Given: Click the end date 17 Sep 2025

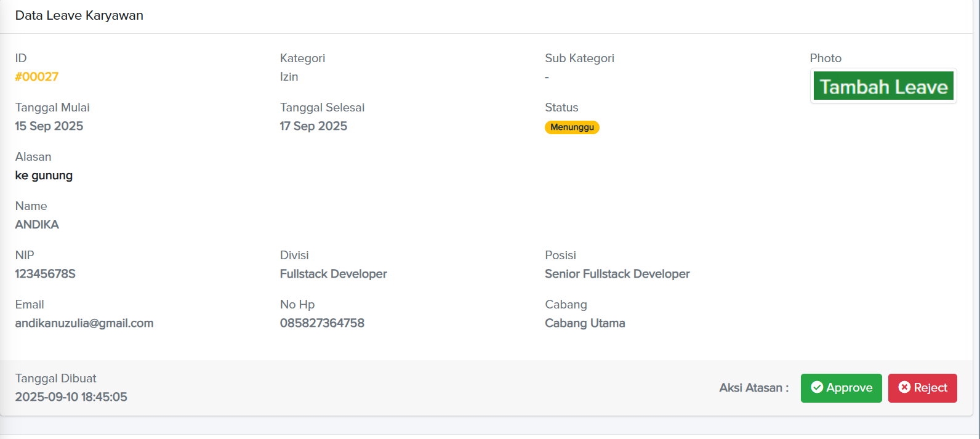Looking at the screenshot, I should tap(313, 126).
